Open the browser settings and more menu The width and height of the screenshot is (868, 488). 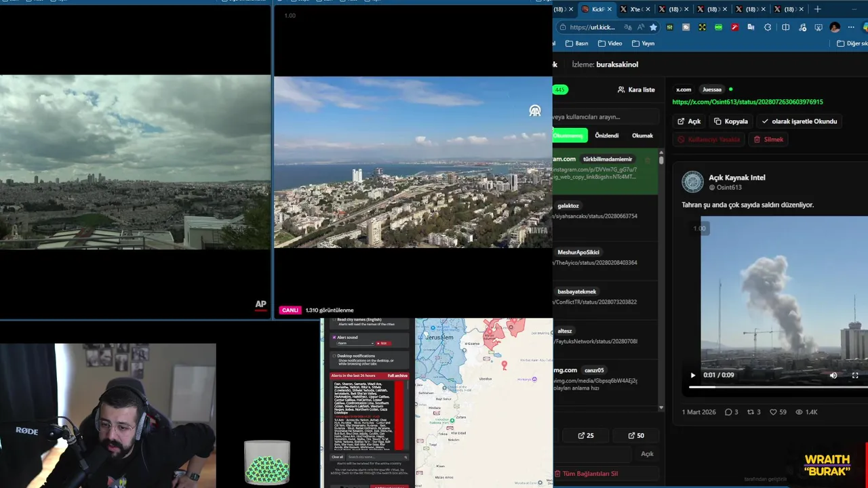click(851, 27)
